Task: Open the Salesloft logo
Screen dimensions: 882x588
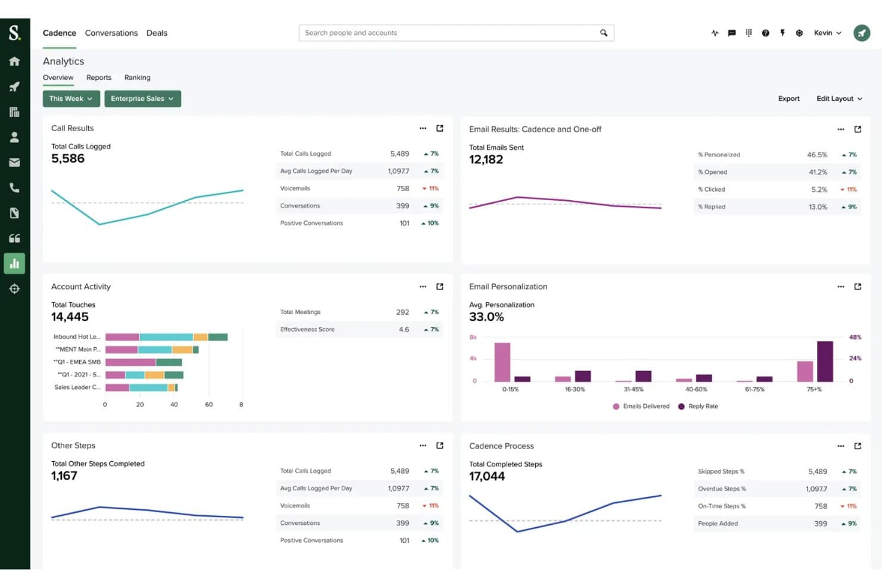Action: coord(14,33)
